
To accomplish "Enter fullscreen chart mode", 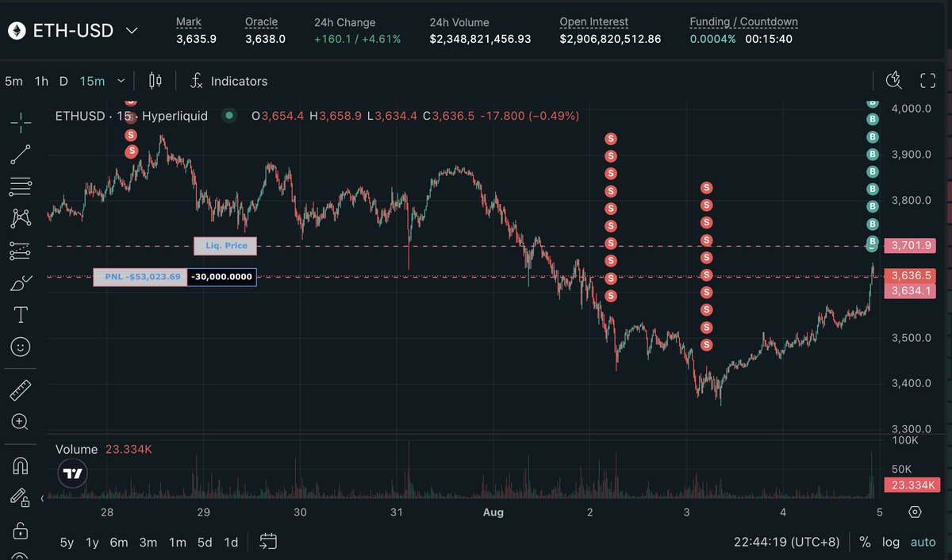I will [x=927, y=80].
